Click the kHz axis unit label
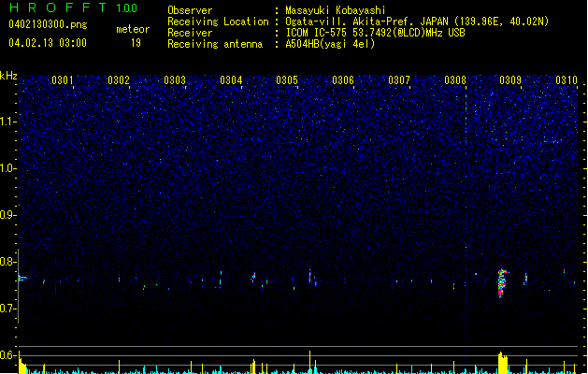The image size is (588, 374). (8, 76)
